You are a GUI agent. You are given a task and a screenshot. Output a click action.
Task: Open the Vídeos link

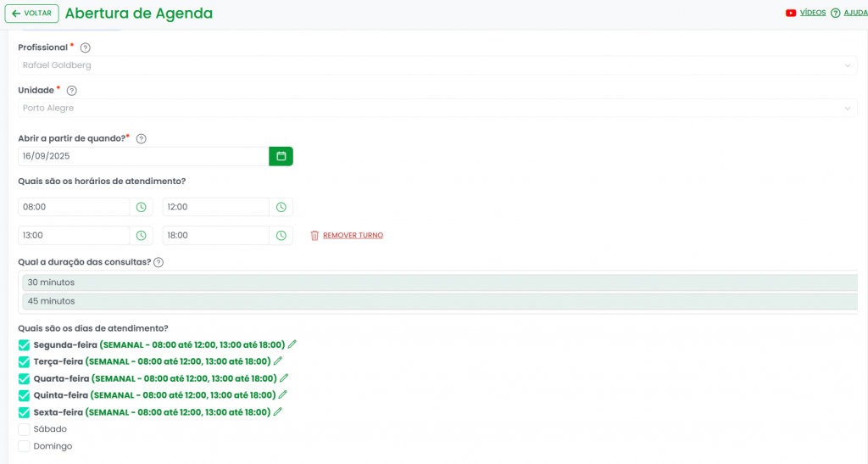pos(812,13)
